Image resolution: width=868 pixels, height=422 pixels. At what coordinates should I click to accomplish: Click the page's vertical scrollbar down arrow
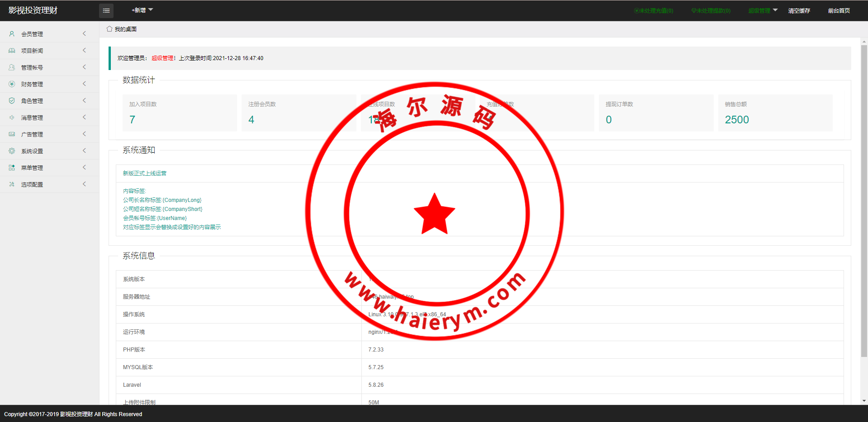pos(864,400)
